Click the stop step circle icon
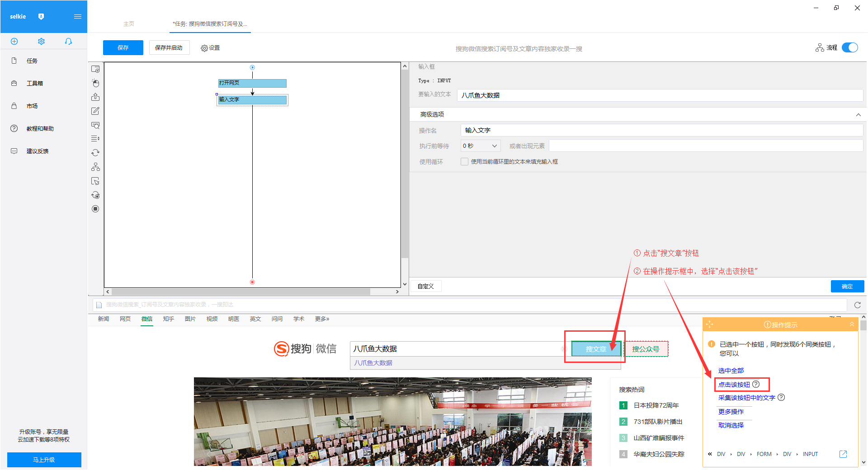The height and width of the screenshot is (470, 868). coord(95,209)
